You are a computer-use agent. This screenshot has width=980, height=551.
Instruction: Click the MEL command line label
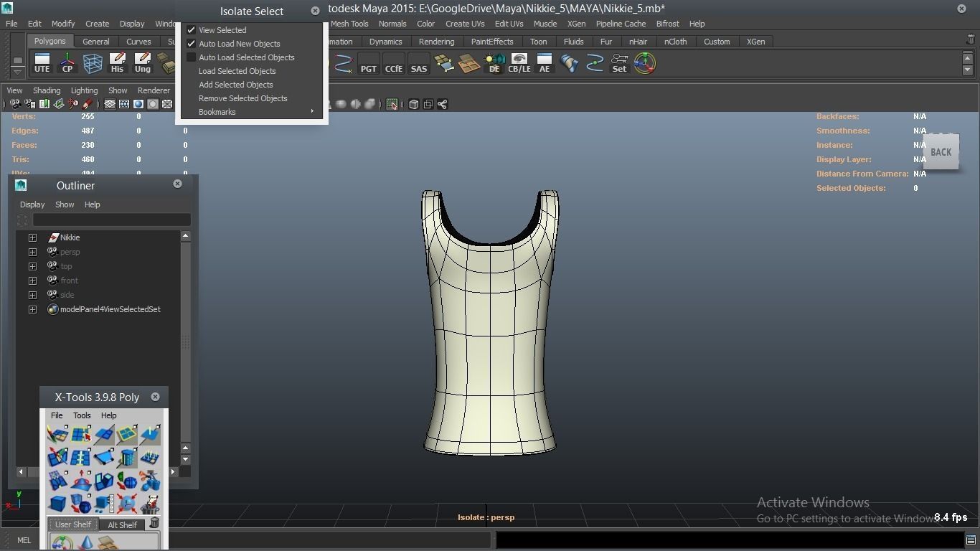[x=24, y=540]
